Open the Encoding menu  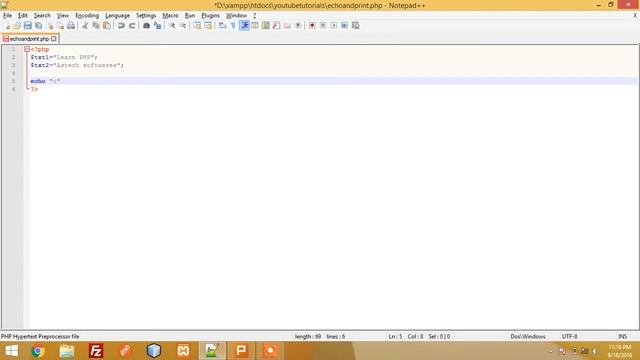87,16
